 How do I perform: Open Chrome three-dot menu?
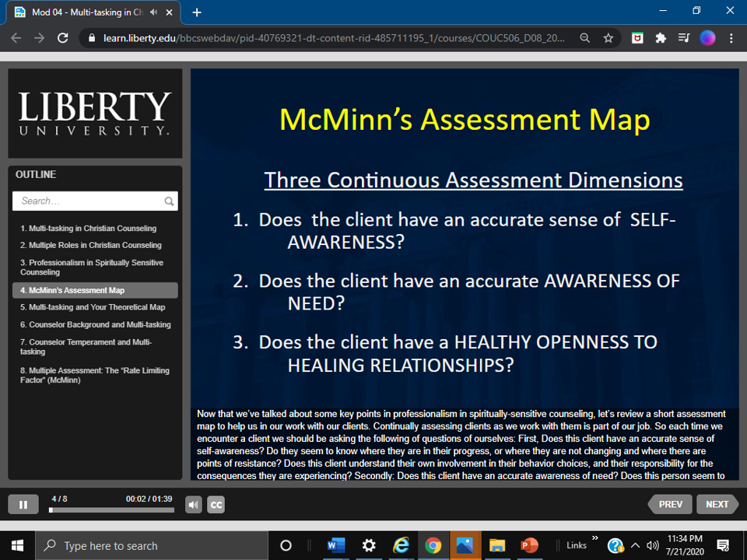[x=731, y=38]
